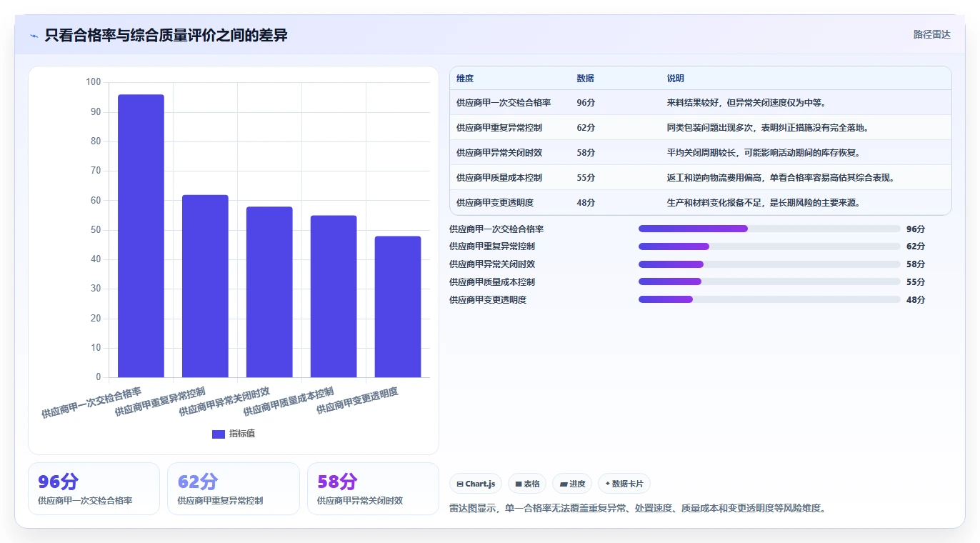Click the 96分 cell in the table
This screenshot has height=543, width=980.
586,103
